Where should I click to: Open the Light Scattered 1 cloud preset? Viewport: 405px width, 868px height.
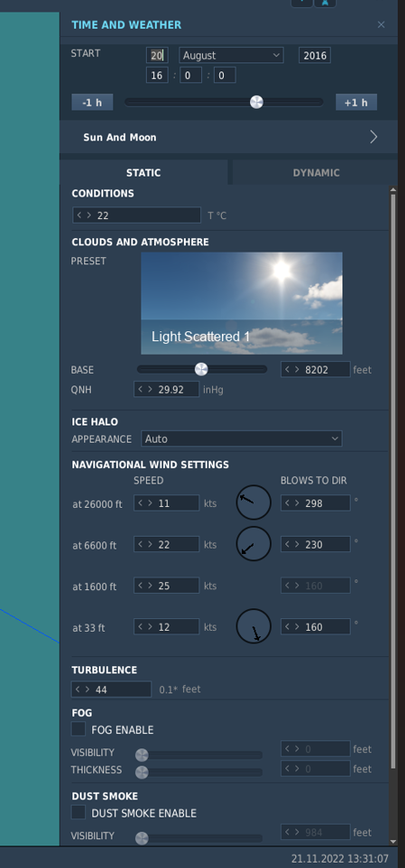pos(242,303)
